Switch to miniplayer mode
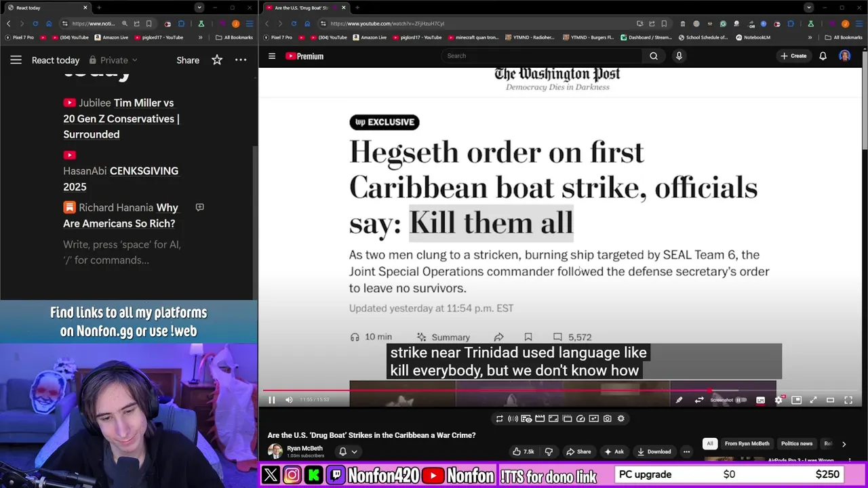Image resolution: width=868 pixels, height=488 pixels. pyautogui.click(x=797, y=400)
